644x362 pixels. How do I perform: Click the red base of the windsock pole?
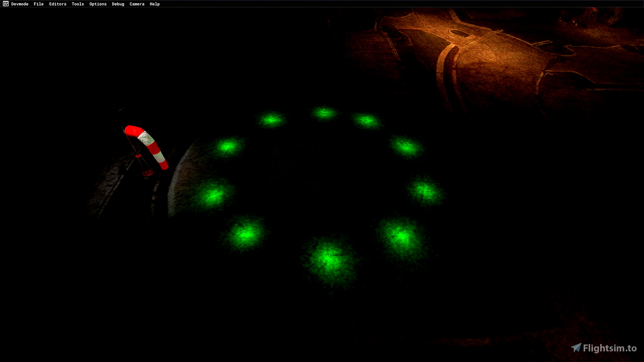click(x=148, y=173)
